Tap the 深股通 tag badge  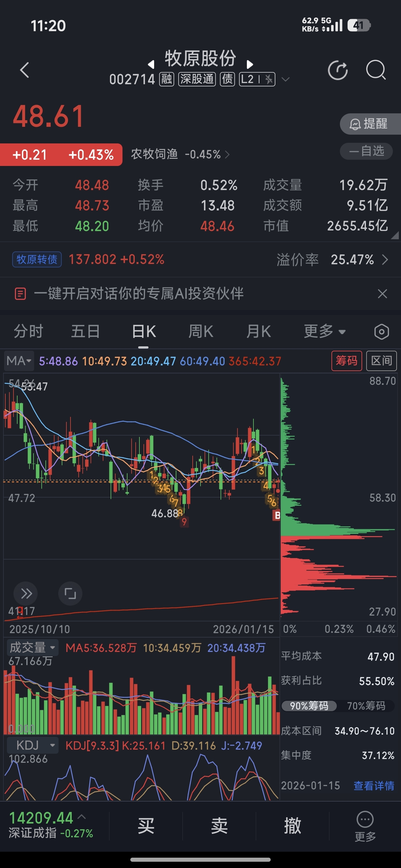[x=197, y=79]
